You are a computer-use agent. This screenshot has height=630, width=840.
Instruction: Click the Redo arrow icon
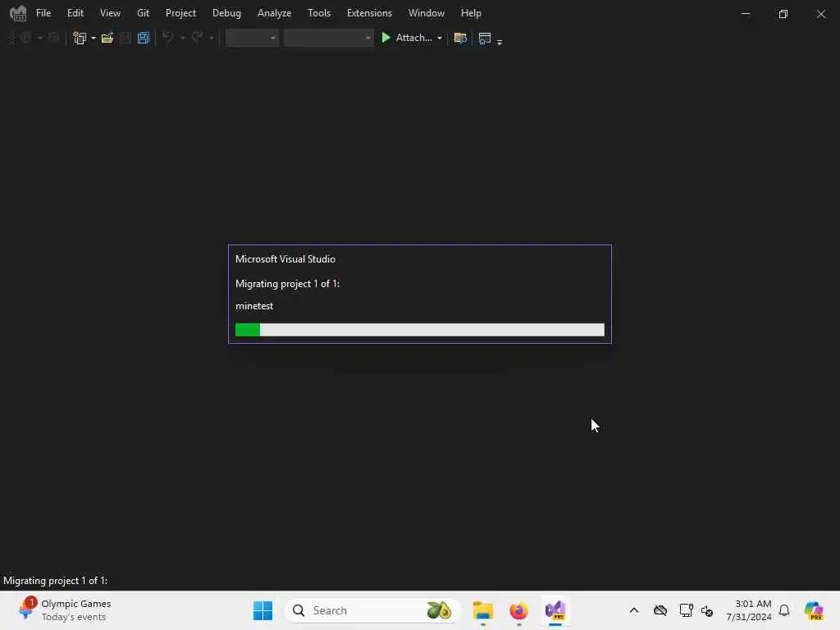point(197,38)
